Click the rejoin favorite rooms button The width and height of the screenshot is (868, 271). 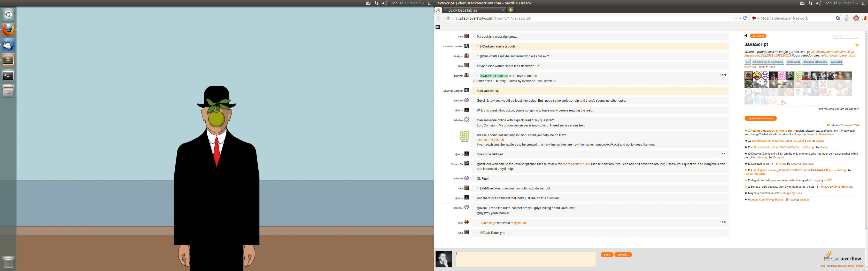pyautogui.click(x=761, y=118)
